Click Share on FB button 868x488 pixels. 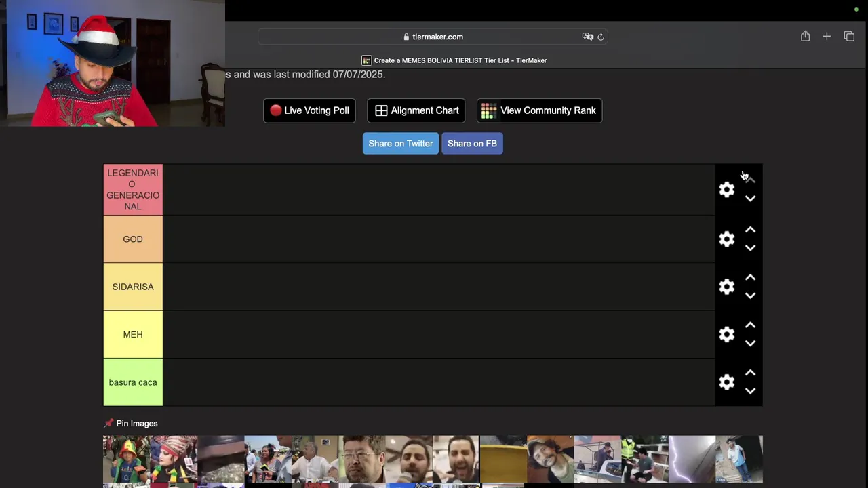click(x=472, y=144)
